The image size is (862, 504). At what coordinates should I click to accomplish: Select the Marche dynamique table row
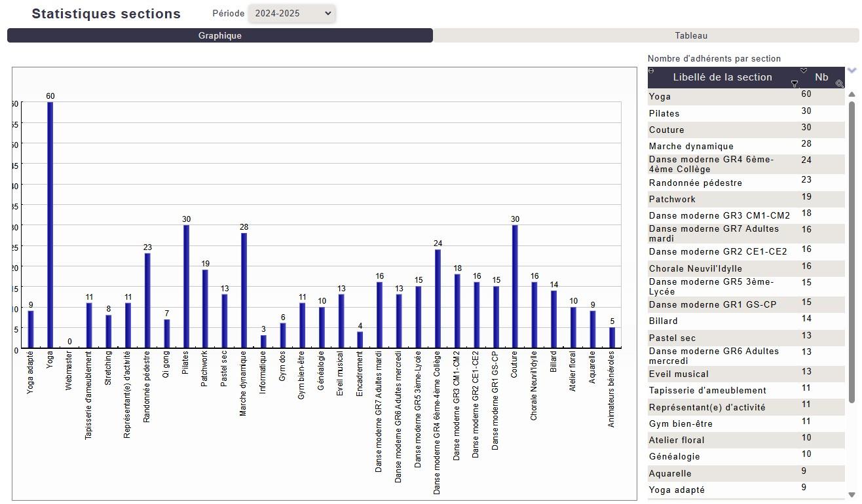click(x=721, y=146)
